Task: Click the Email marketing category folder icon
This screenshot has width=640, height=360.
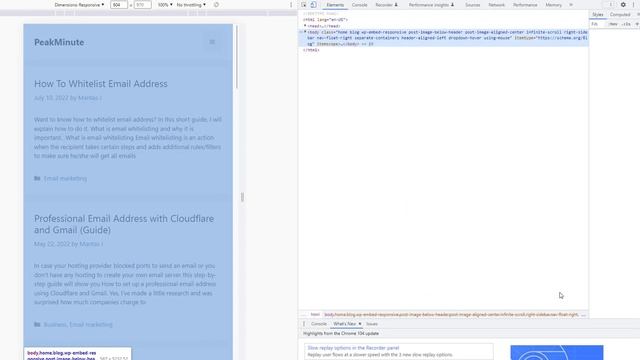Action: (x=37, y=178)
